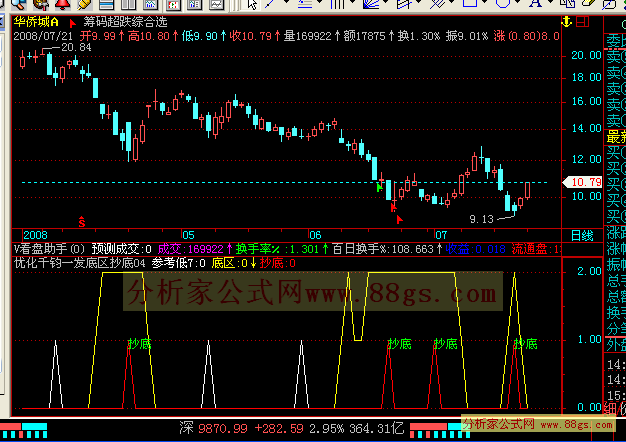626x442 pixels.
Task: Expand the dropdown arrow beside the vertical lines tool
Action: pos(353,2)
